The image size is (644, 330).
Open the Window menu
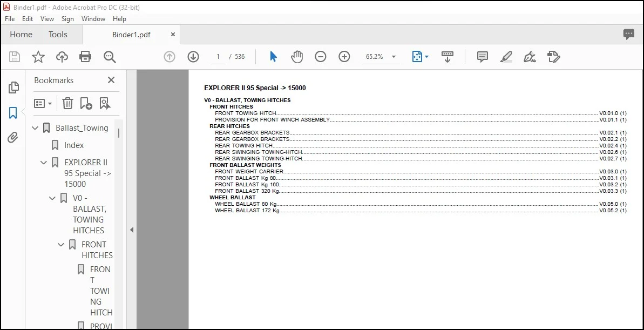click(93, 19)
